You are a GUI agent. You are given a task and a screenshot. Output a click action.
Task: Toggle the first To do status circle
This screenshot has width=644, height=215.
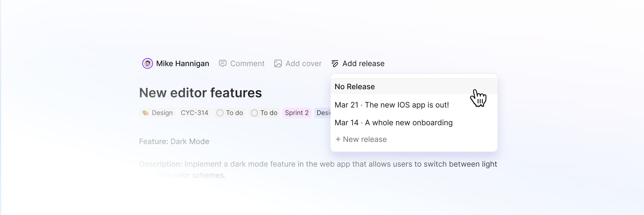click(220, 113)
